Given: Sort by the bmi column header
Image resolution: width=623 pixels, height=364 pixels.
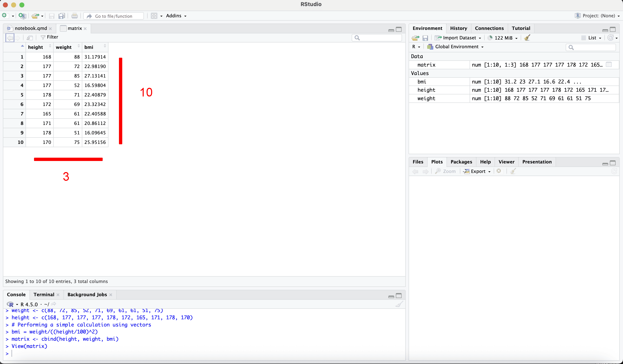Looking at the screenshot, I should 89,47.
